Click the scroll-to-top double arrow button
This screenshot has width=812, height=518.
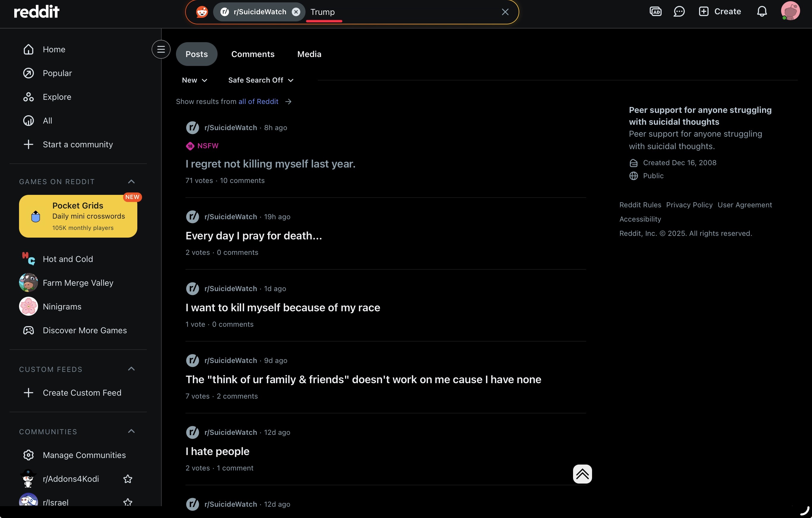click(582, 474)
